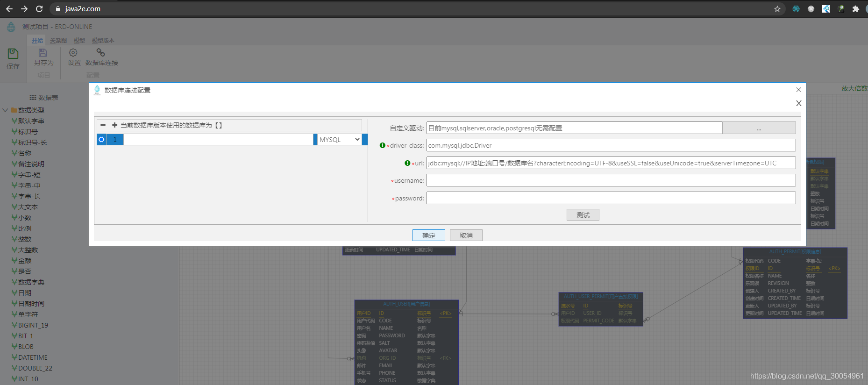This screenshot has height=385, width=868.
Task: Open the database connection (数据库连接) icon
Action: pyautogui.click(x=100, y=52)
